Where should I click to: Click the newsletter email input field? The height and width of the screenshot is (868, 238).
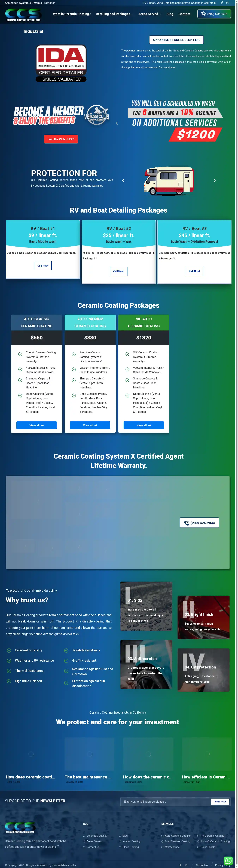coord(165,802)
